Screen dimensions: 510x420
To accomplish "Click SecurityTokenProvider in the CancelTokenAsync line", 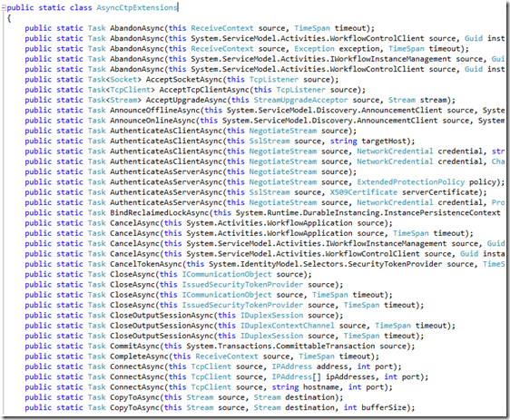I will click(395, 264).
